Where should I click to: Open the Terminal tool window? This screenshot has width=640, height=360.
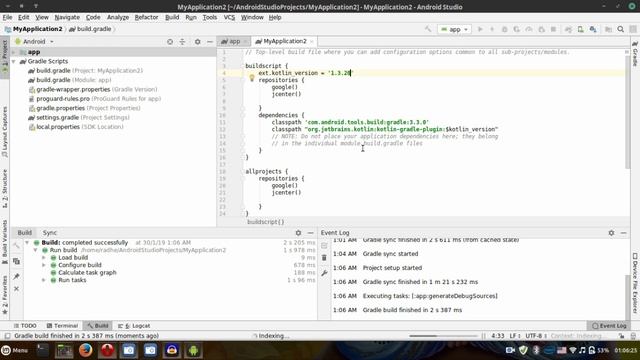click(62, 326)
